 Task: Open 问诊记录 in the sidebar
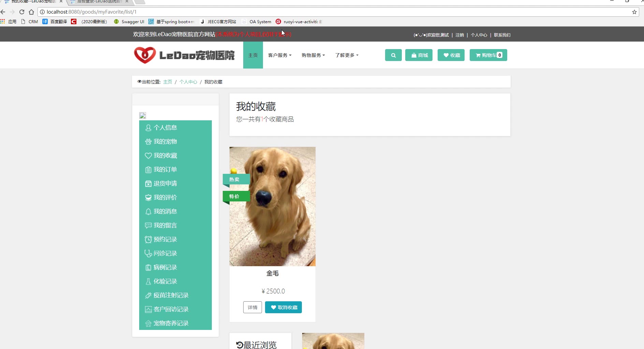[175, 253]
